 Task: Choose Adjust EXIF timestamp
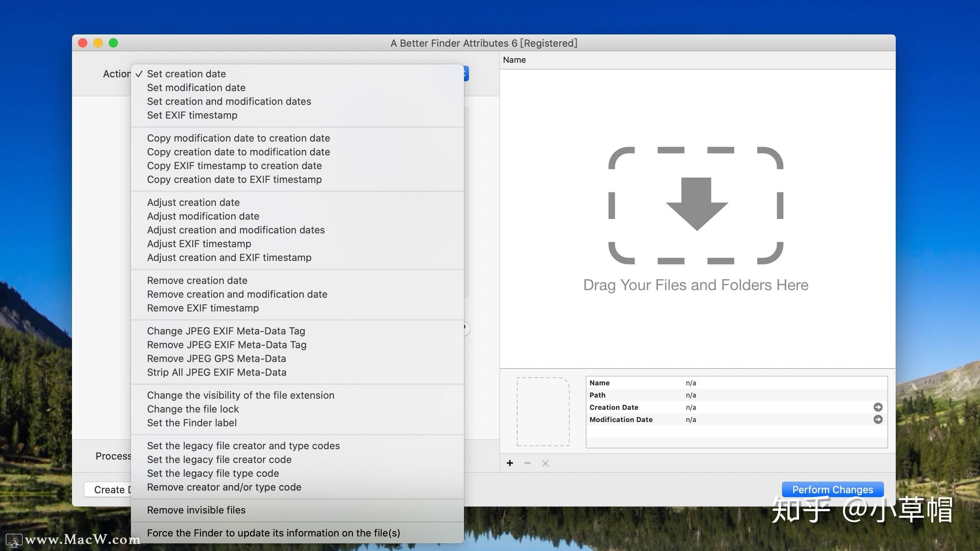pyautogui.click(x=297, y=244)
